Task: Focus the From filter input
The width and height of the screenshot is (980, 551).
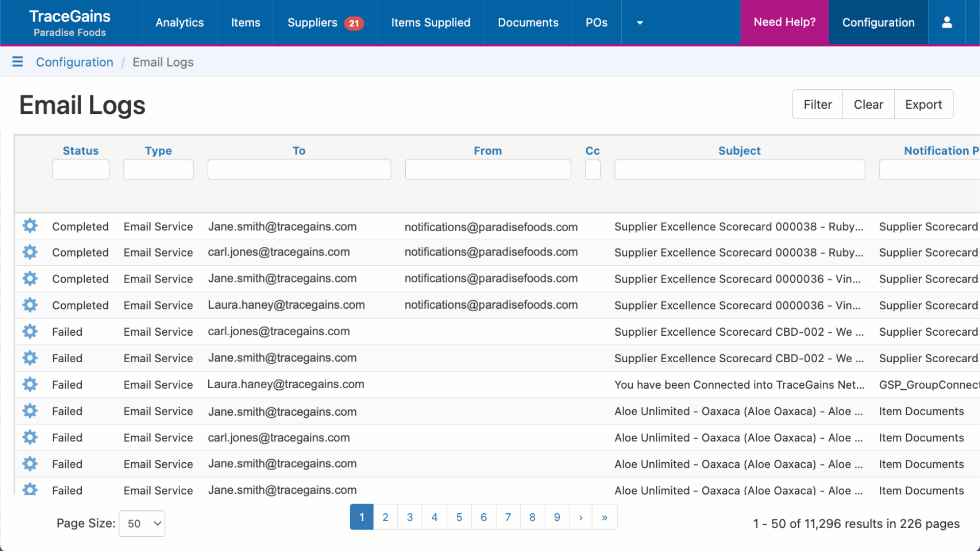Action: tap(488, 169)
